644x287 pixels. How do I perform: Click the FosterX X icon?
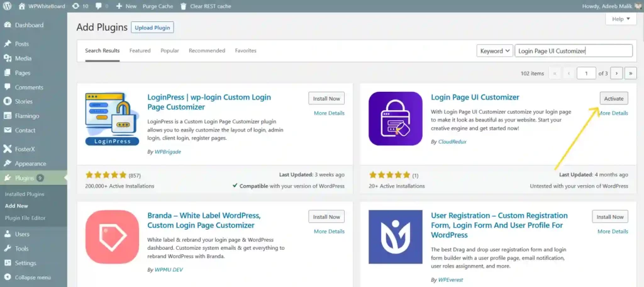pos(8,149)
